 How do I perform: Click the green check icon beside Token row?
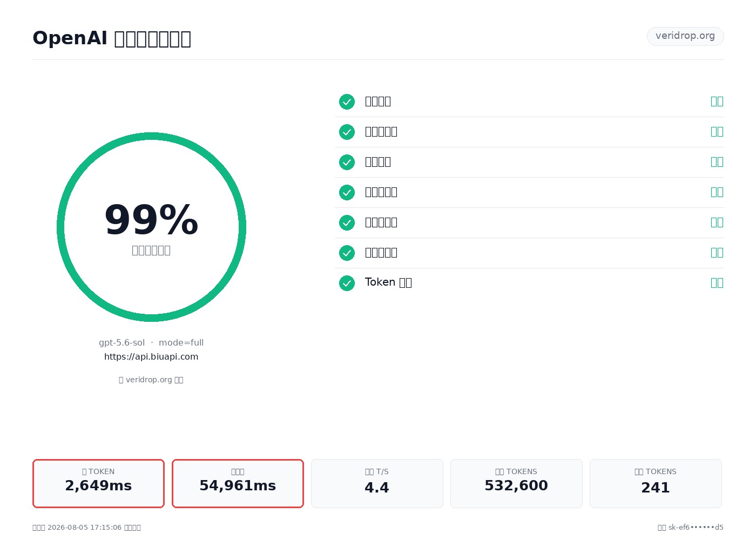click(x=347, y=283)
